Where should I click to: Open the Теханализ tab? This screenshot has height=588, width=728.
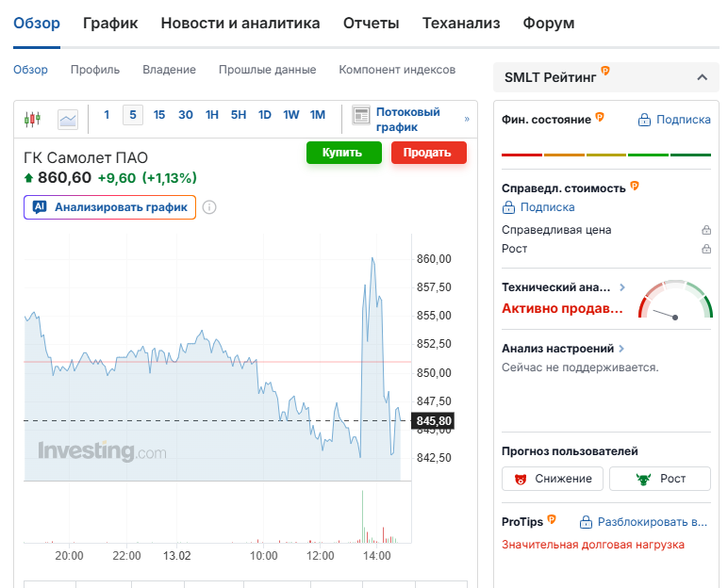pos(461,24)
